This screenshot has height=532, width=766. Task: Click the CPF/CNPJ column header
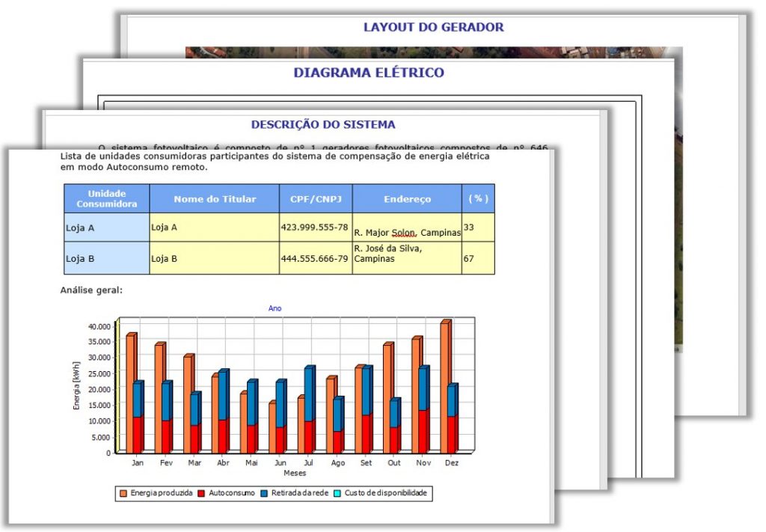(315, 199)
